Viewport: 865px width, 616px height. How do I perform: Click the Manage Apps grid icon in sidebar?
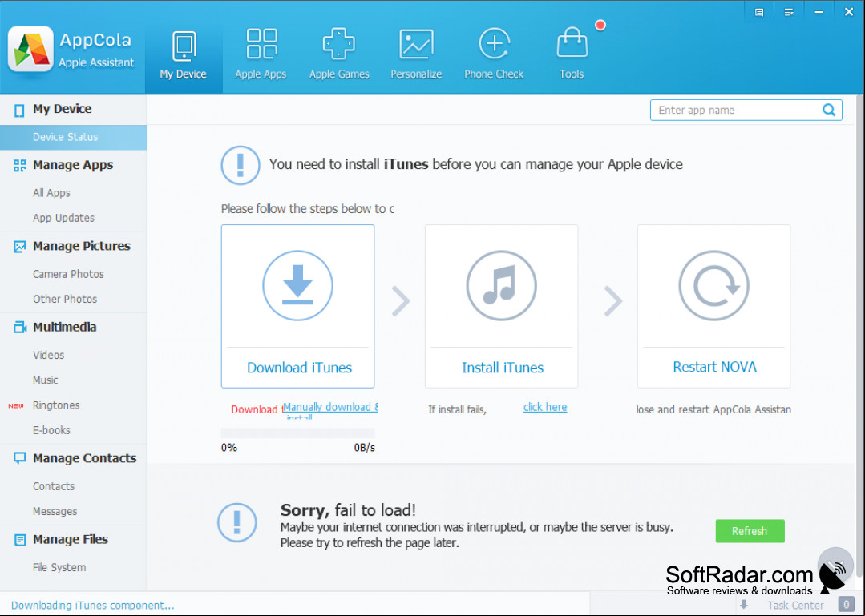pos(20,165)
